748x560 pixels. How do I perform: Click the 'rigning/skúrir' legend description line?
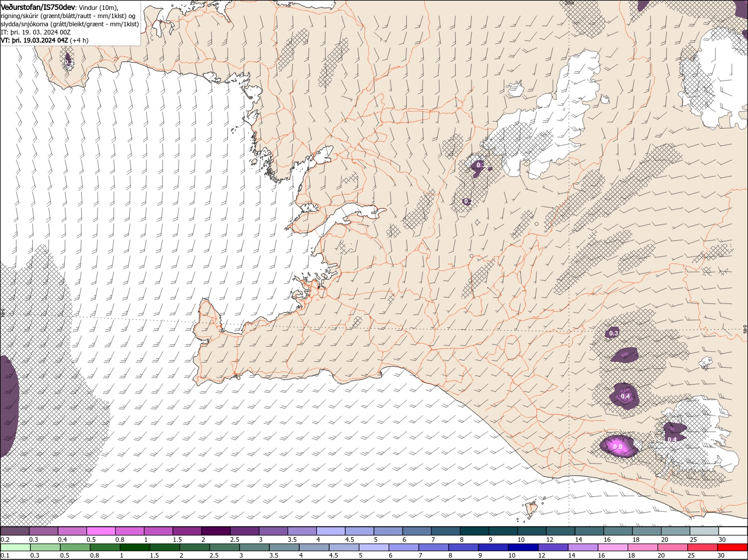pyautogui.click(x=68, y=16)
